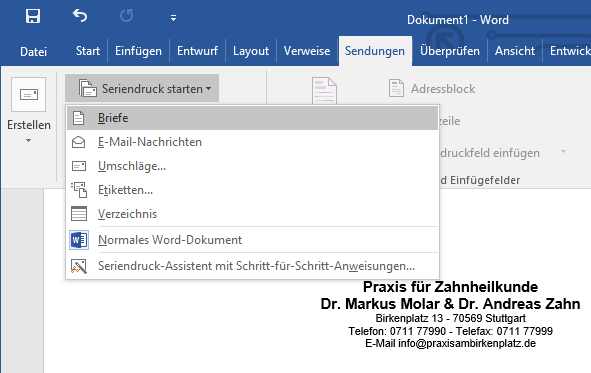Choose Etiketten... from the menu
This screenshot has width=591, height=373.
(x=253, y=190)
